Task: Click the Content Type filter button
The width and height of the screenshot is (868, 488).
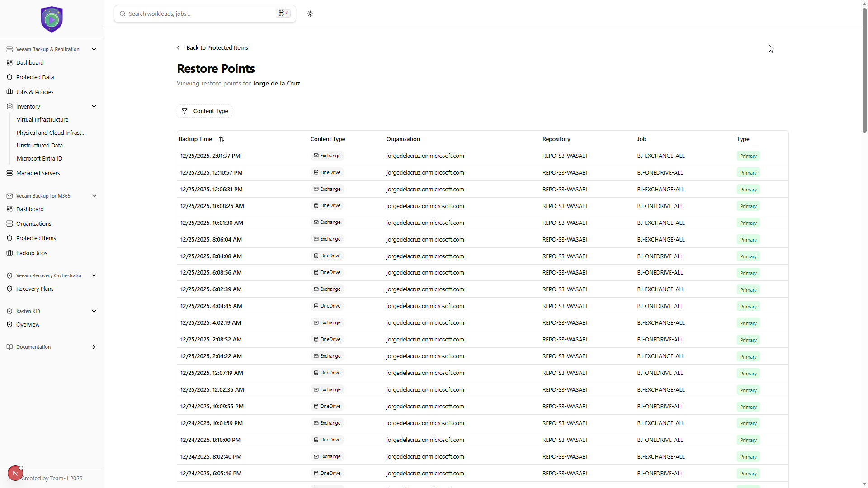Action: tap(205, 111)
